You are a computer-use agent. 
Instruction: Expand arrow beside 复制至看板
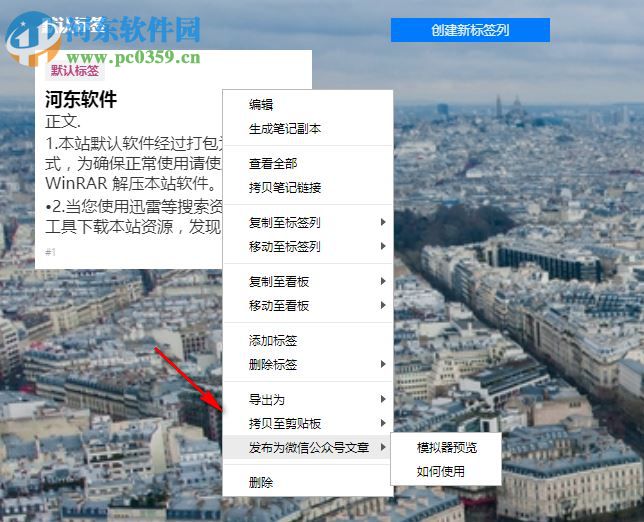(383, 281)
